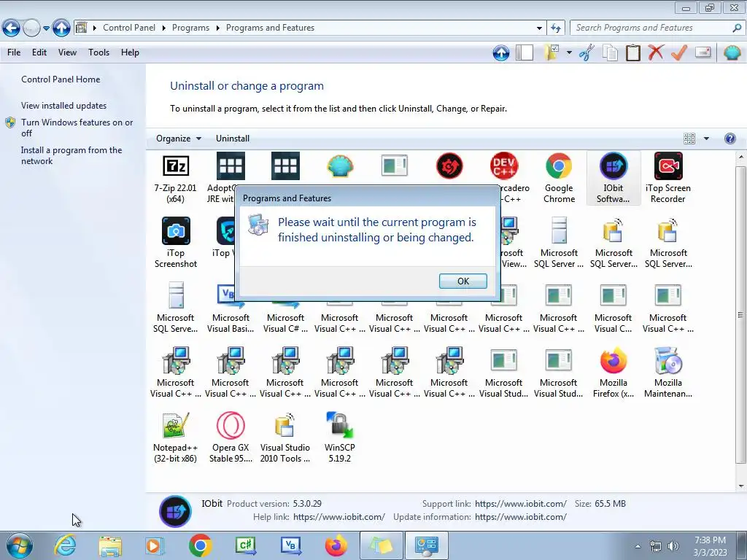
Task: Click the blue Up arrow toolbar icon
Action: [x=501, y=52]
